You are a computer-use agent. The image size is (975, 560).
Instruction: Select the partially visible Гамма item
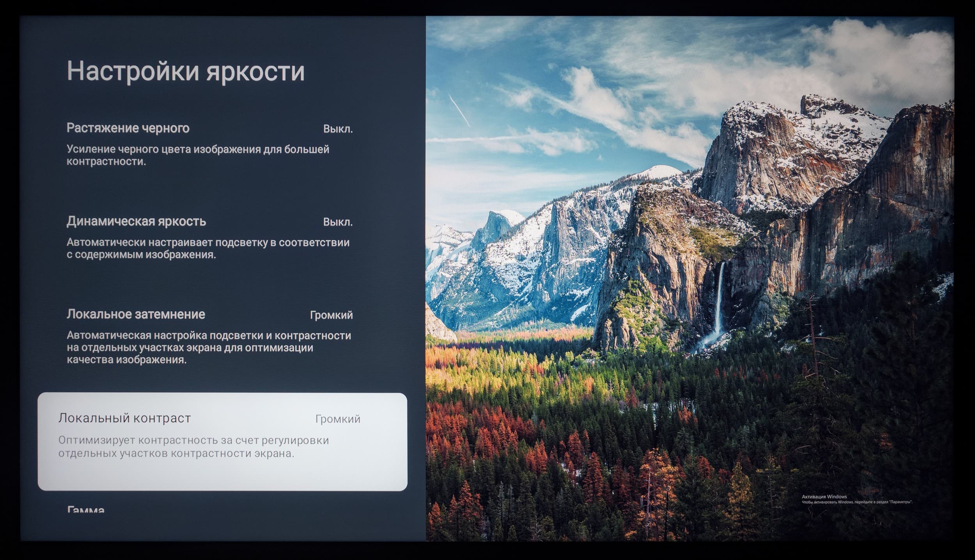86,510
